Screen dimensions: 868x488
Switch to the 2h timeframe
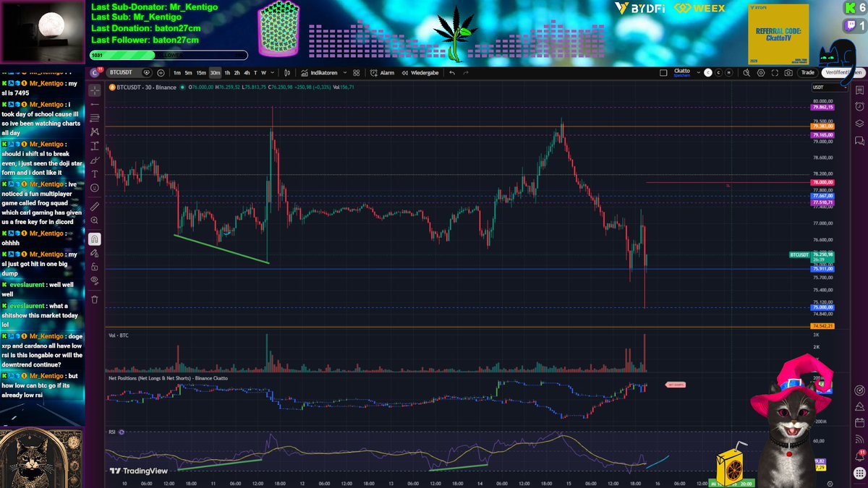click(237, 72)
